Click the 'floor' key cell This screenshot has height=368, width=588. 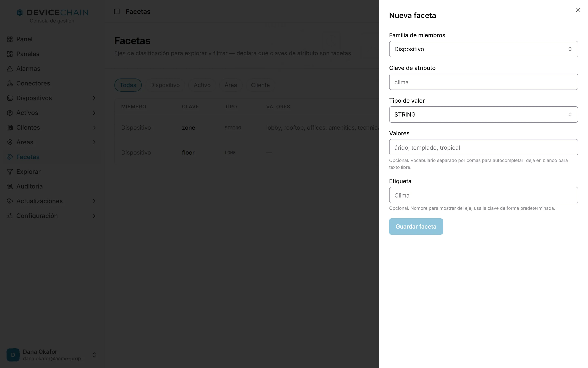(188, 153)
